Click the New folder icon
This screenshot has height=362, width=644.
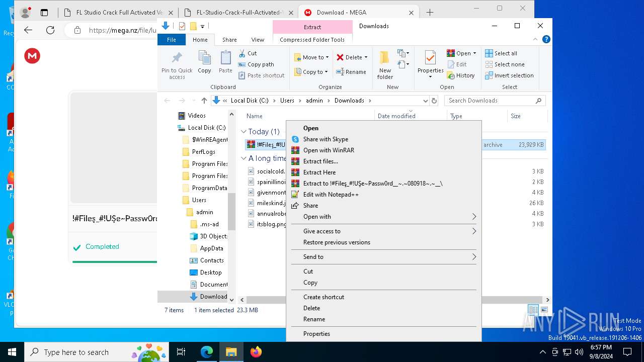click(385, 58)
